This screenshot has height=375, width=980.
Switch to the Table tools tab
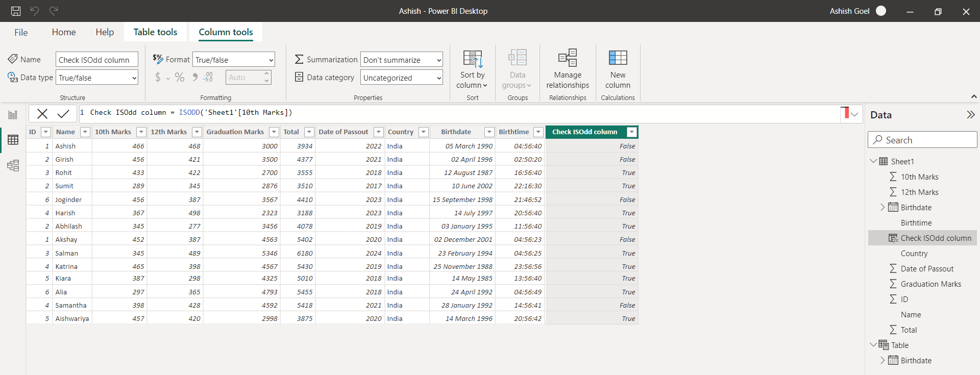(x=155, y=32)
